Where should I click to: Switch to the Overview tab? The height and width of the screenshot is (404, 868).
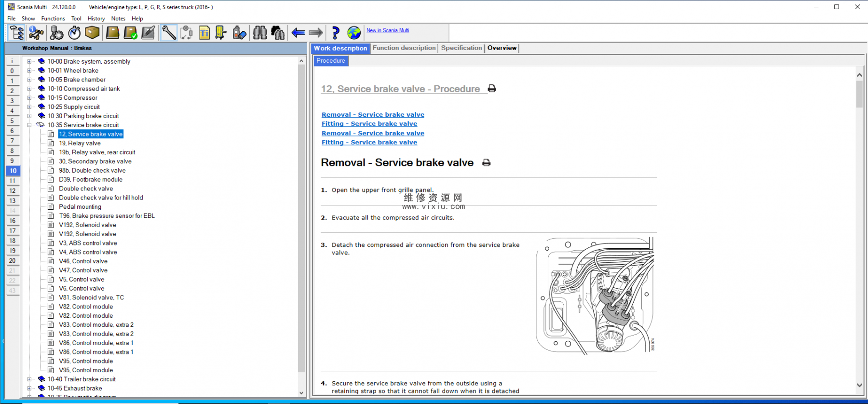(x=502, y=48)
